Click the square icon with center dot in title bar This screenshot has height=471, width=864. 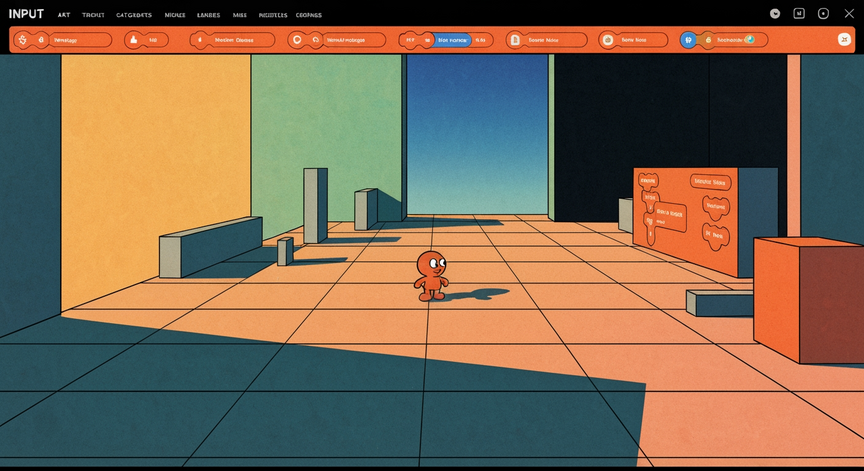(823, 14)
